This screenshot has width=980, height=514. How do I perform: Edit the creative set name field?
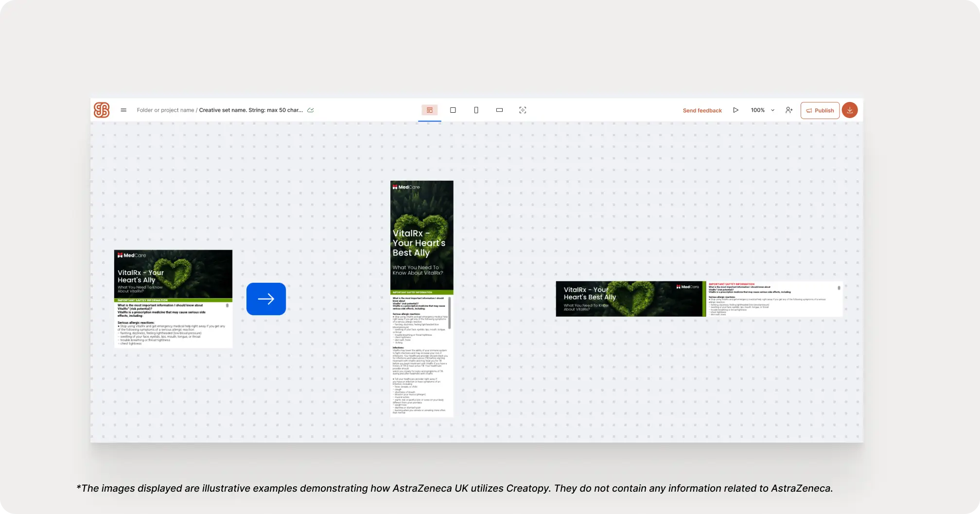point(251,110)
